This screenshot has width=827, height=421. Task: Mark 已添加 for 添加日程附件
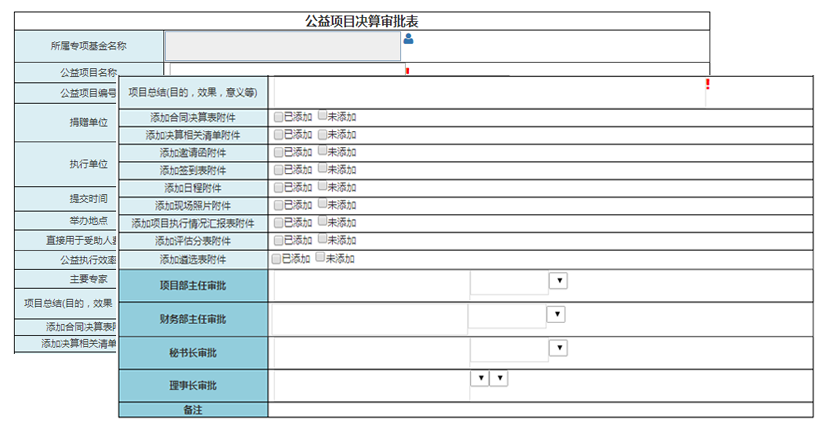pos(278,187)
